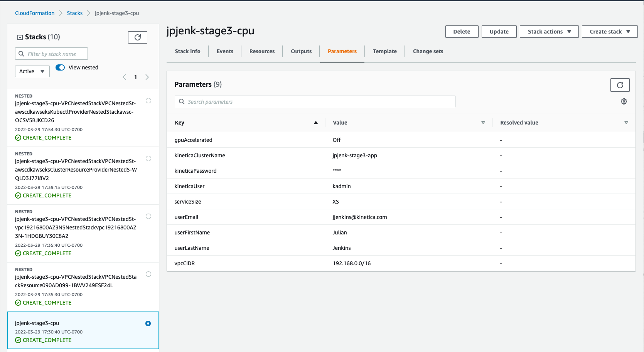Open the Stack actions dropdown

point(549,31)
